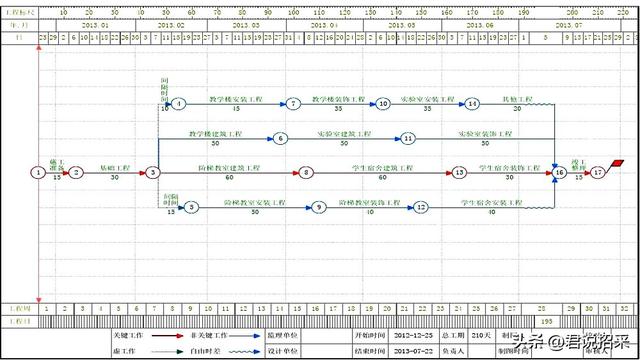
Task: Click node 16 merge circle
Action: (559, 173)
